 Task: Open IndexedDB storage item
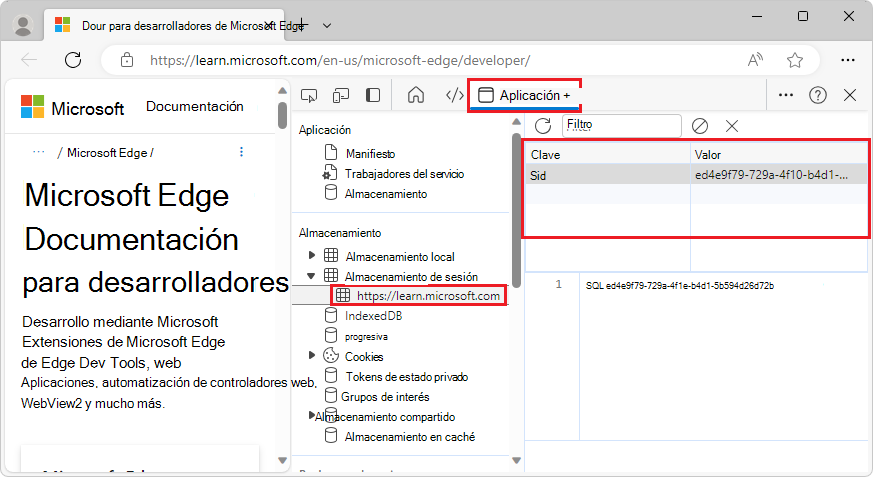tap(373, 316)
